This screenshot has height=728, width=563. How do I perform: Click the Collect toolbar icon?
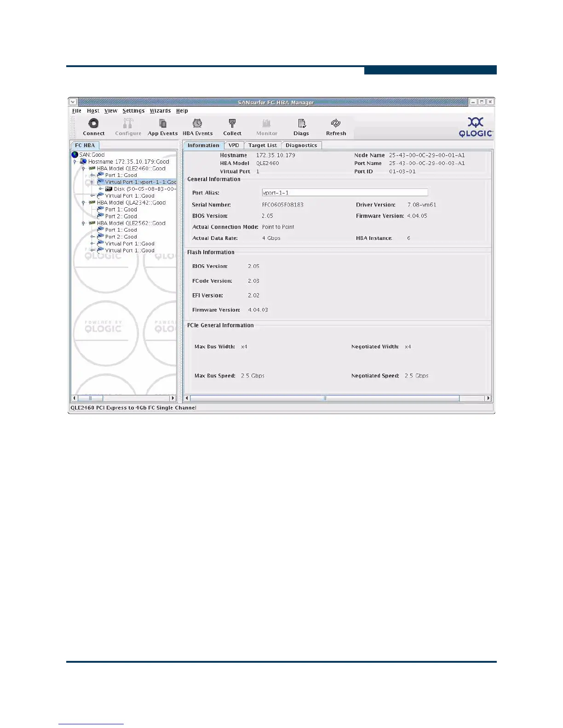pyautogui.click(x=232, y=123)
